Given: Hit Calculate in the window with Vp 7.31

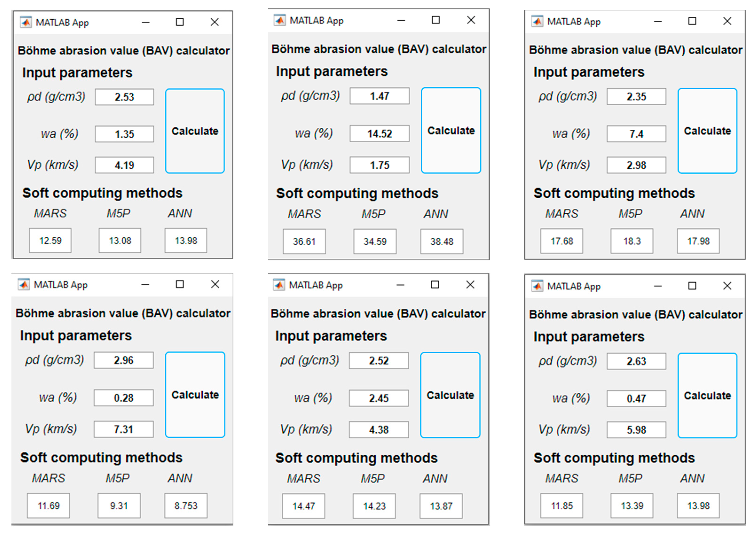Looking at the screenshot, I should tap(195, 395).
